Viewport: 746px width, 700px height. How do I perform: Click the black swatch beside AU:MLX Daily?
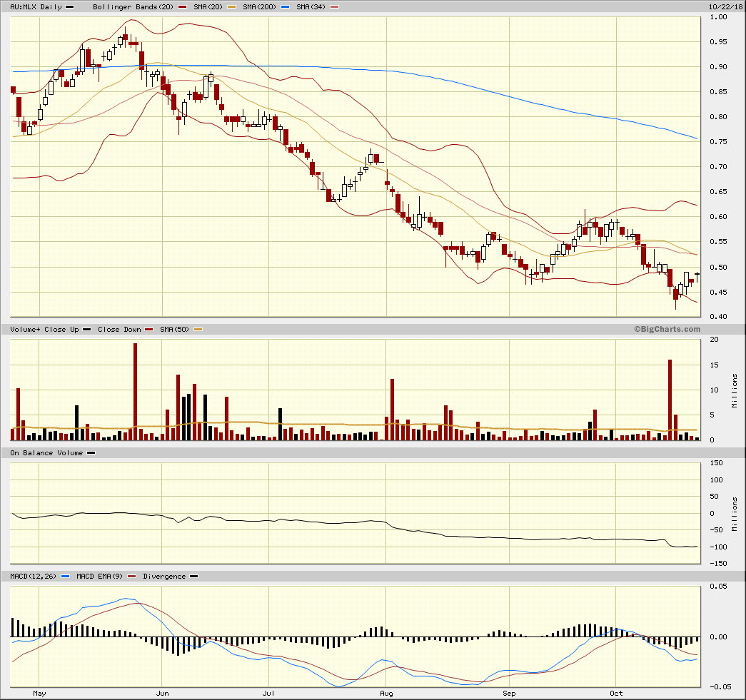pos(69,7)
